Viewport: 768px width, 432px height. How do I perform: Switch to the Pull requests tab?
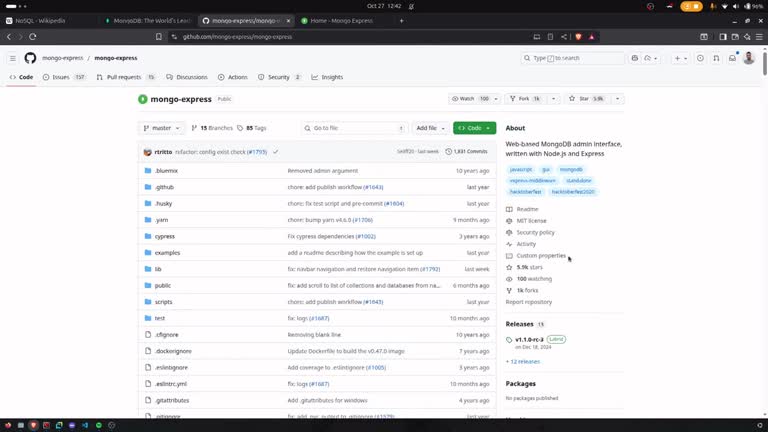pos(126,77)
